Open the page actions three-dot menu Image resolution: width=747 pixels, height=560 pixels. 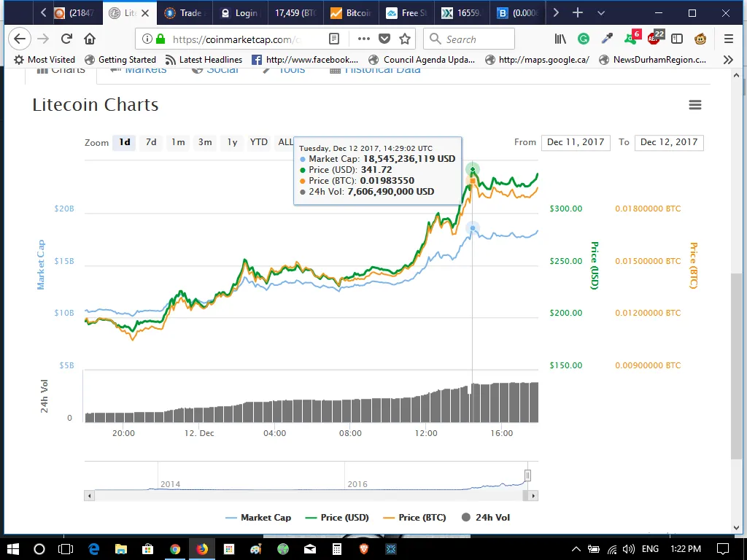click(x=363, y=39)
